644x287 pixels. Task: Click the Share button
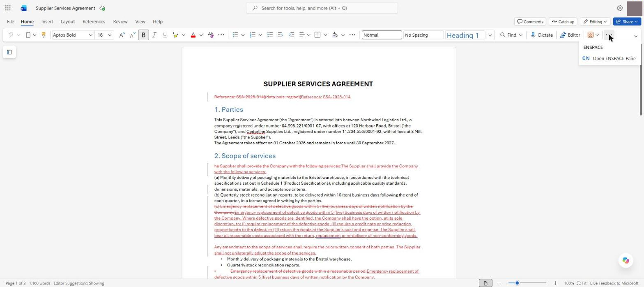[x=627, y=21]
